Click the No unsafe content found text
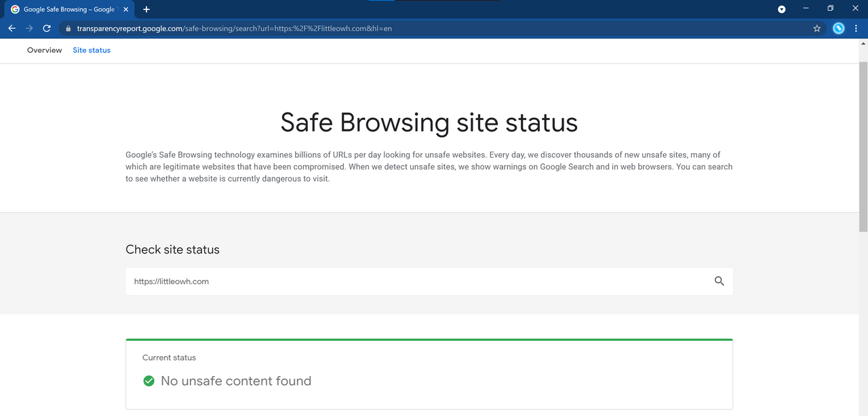Screen dimensions: 868x416 tap(236, 381)
